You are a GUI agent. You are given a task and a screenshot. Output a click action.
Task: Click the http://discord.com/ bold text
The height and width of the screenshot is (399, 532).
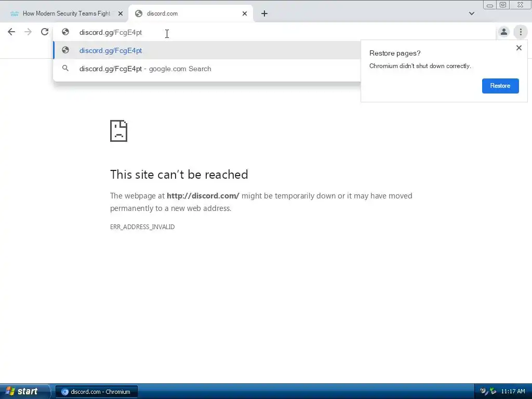[203, 196]
